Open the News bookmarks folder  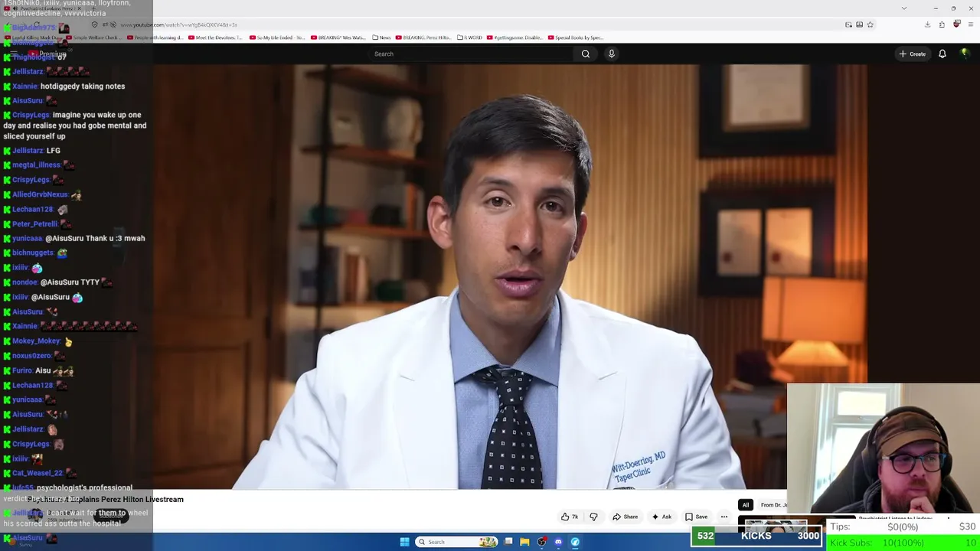pos(381,37)
